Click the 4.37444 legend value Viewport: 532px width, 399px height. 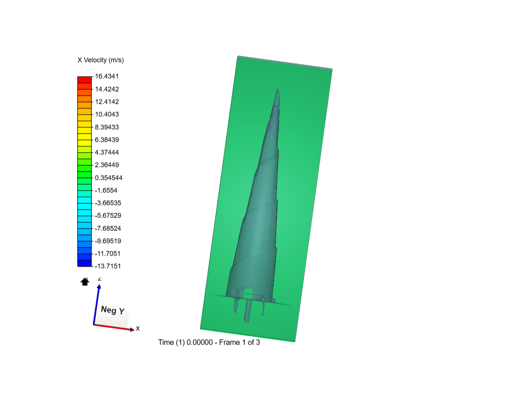coord(107,152)
